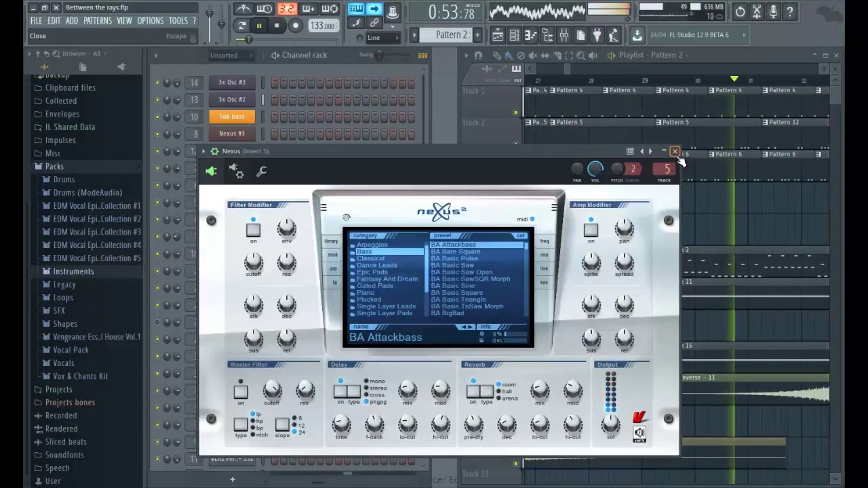868x488 pixels.
Task: Click the channel rack step graph icon
Action: coord(423,55)
